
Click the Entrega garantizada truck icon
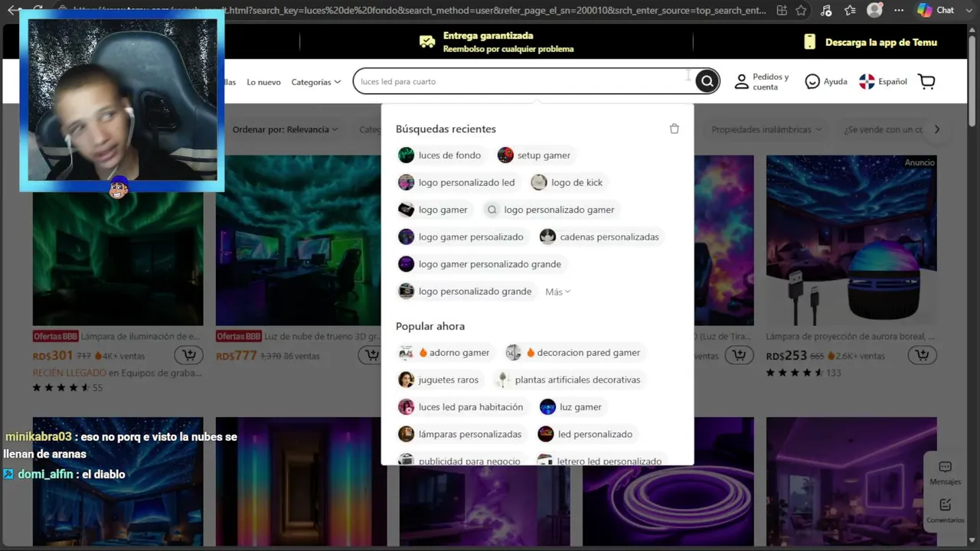(427, 42)
